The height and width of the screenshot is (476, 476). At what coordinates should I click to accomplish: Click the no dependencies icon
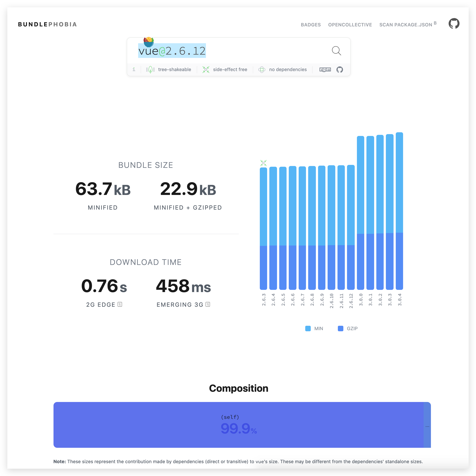click(262, 69)
